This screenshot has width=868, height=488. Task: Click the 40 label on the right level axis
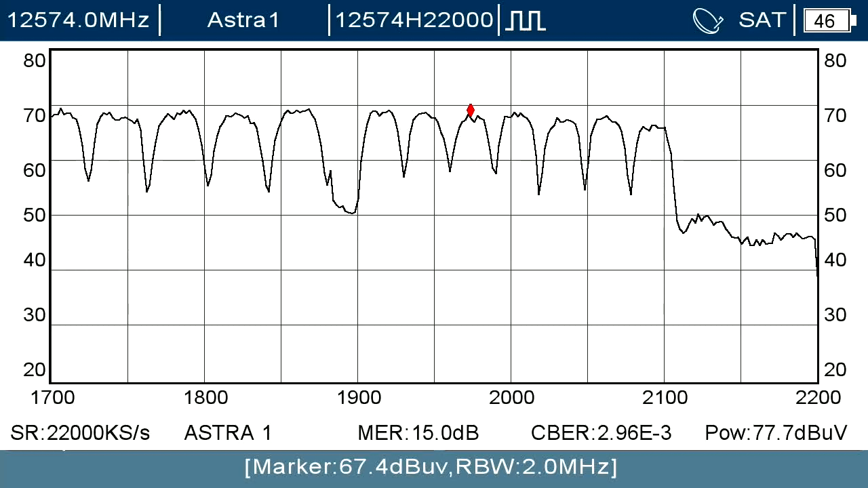[835, 260]
